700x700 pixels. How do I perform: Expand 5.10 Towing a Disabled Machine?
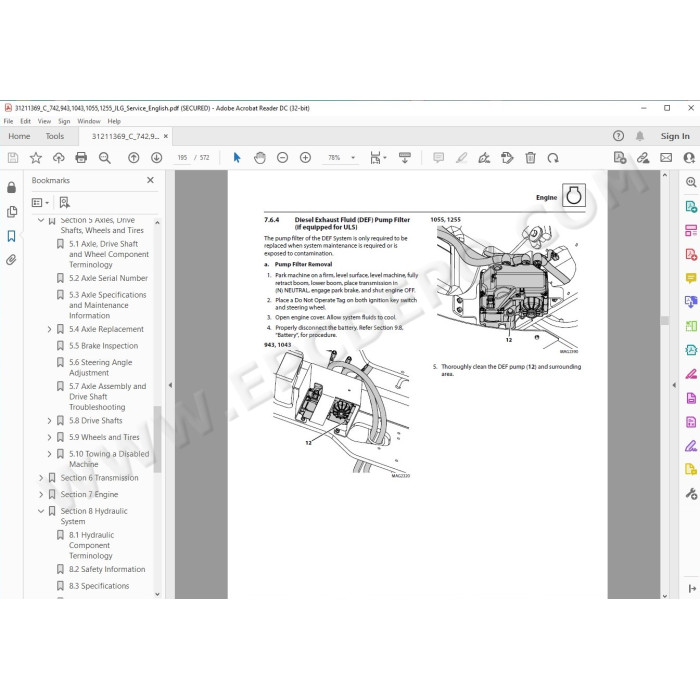click(50, 454)
